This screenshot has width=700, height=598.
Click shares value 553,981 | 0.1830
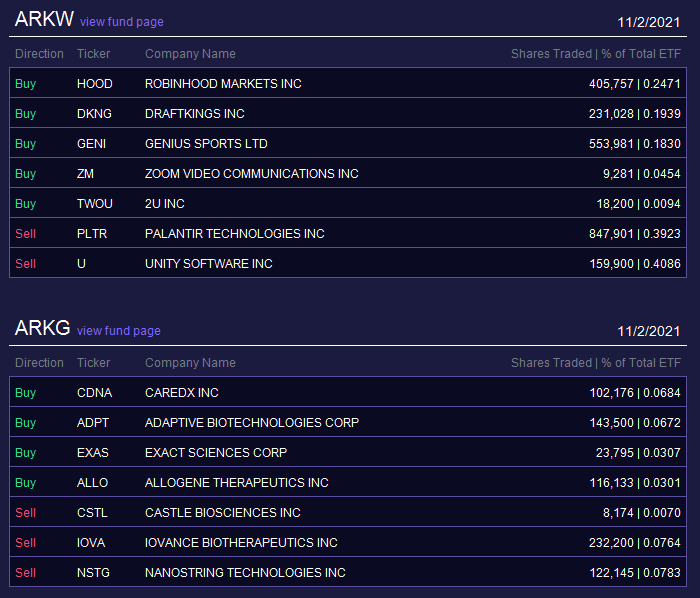click(x=634, y=144)
